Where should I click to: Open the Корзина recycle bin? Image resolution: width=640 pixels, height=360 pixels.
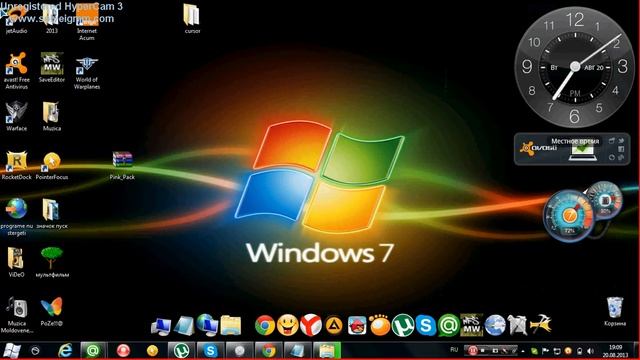[615, 311]
